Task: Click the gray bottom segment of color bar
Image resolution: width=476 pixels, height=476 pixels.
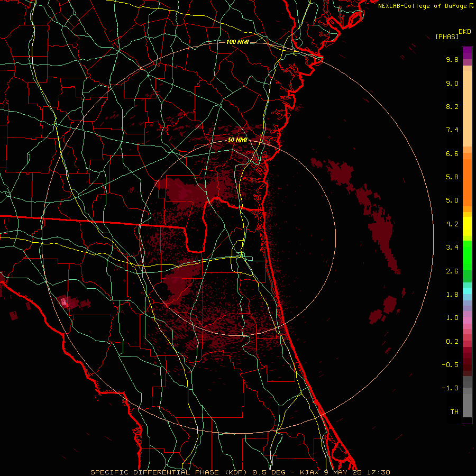Action: coord(467,405)
